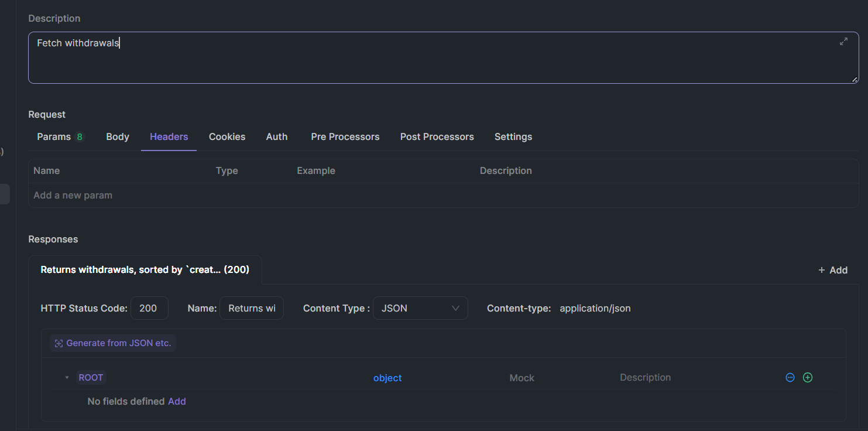Screen dimensions: 868x431
Task: Switch to the Params tab
Action: tap(54, 136)
